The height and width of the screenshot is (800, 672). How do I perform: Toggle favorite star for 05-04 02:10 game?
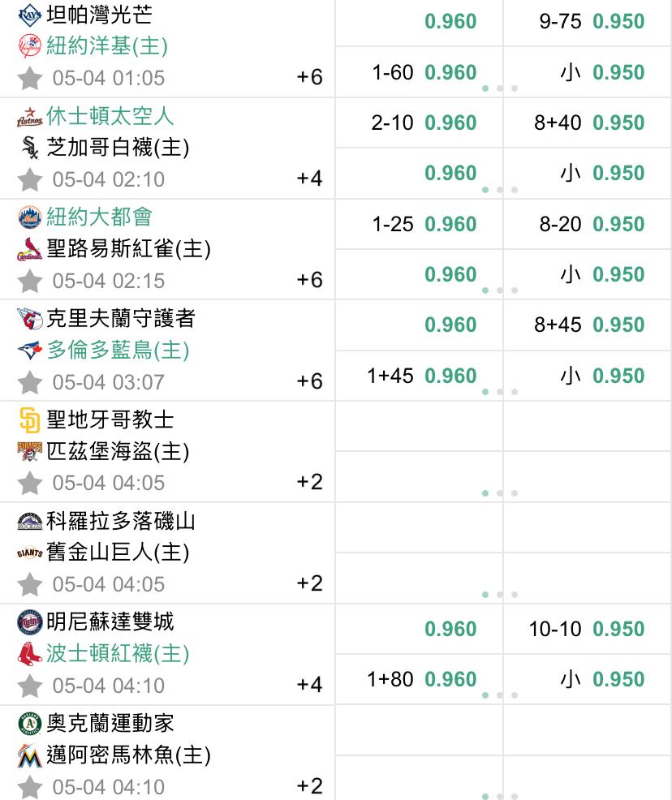pos(29,179)
